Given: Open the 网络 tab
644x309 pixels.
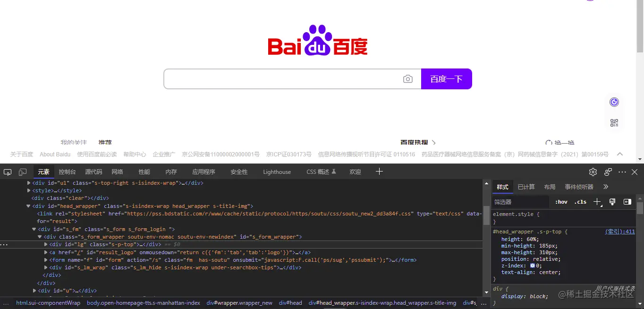Looking at the screenshot, I should click(x=117, y=172).
